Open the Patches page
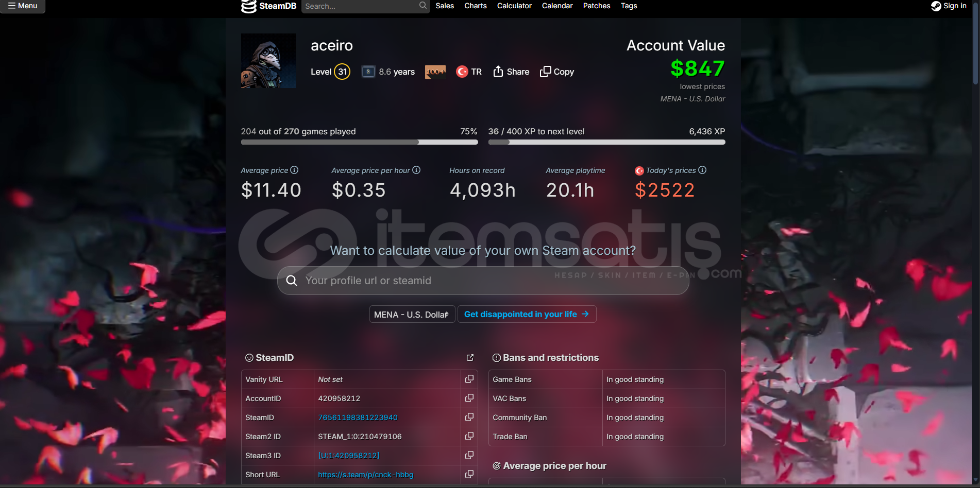Viewport: 980px width, 488px height. [x=597, y=6]
